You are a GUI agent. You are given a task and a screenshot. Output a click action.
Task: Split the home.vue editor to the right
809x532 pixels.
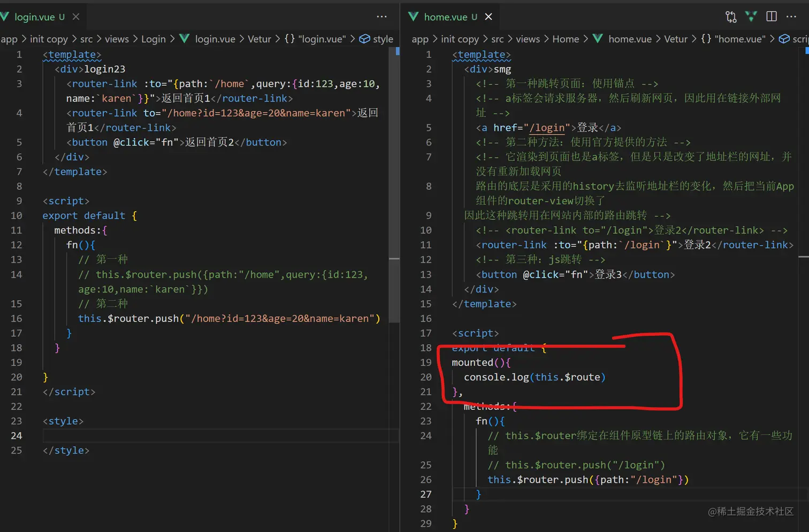coord(772,17)
